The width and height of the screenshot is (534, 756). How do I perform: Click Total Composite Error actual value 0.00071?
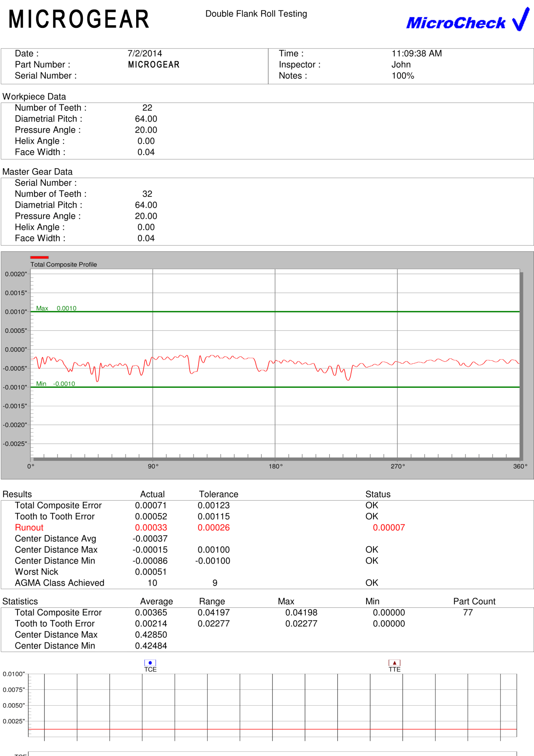pos(151,506)
